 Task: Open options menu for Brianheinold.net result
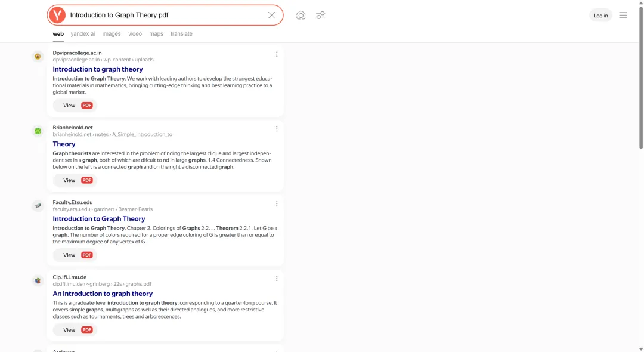(x=277, y=129)
